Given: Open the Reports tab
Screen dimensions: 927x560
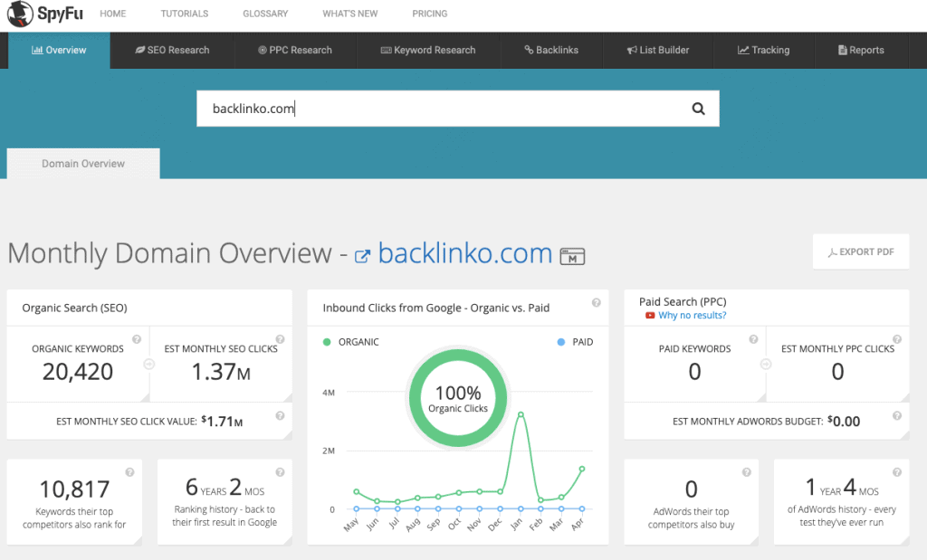Looking at the screenshot, I should coord(861,51).
